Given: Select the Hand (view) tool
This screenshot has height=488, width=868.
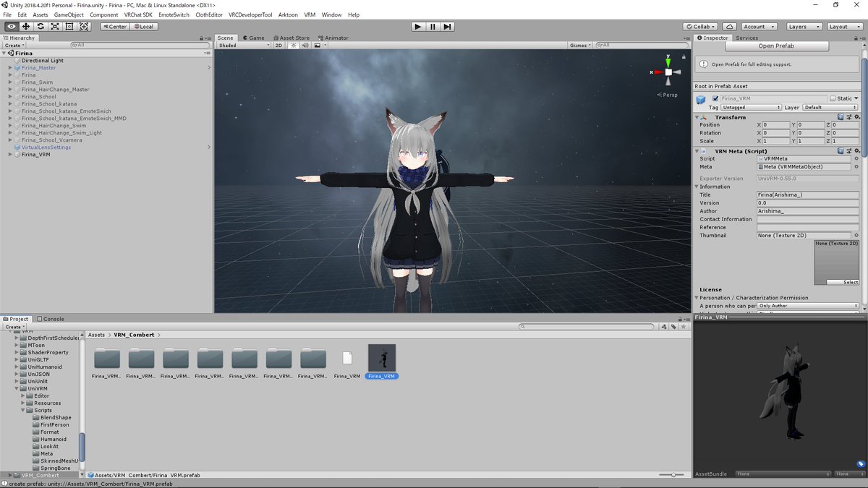Looking at the screenshot, I should tap(11, 26).
